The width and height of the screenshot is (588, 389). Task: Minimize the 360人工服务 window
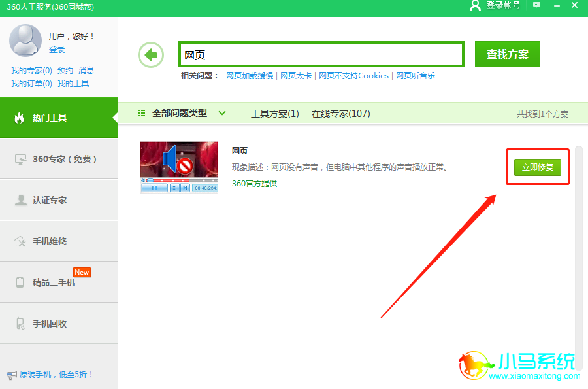(x=557, y=6)
